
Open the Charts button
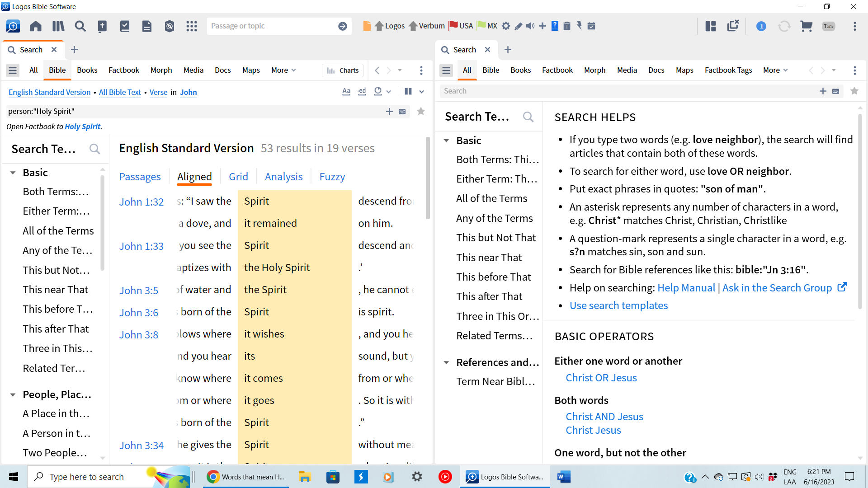343,70
